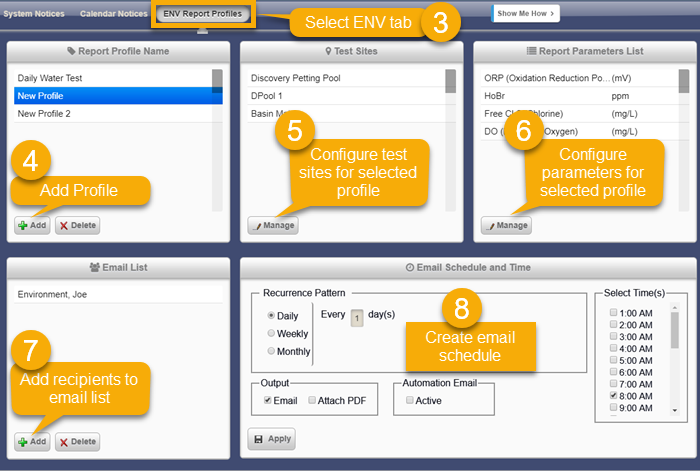Delete recipient from Email List
The height and width of the screenshot is (471, 700).
(x=78, y=442)
